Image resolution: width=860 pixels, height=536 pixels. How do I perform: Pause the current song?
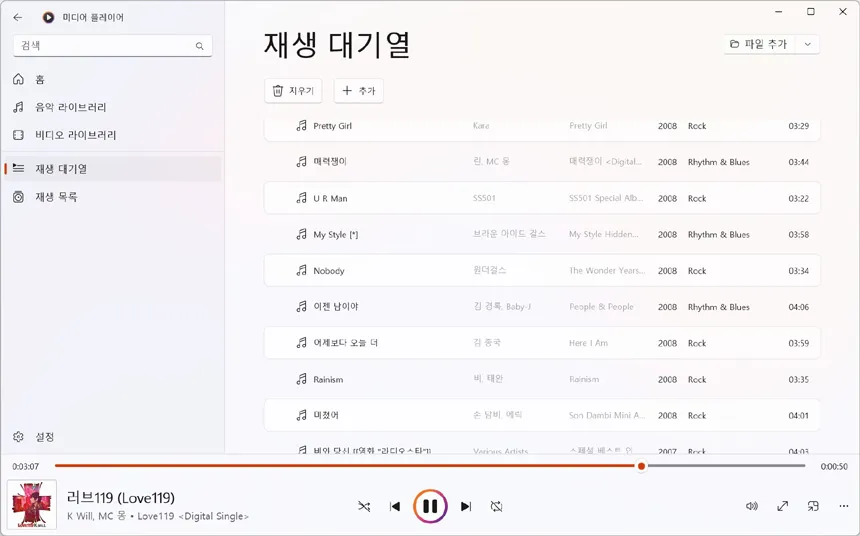[430, 506]
